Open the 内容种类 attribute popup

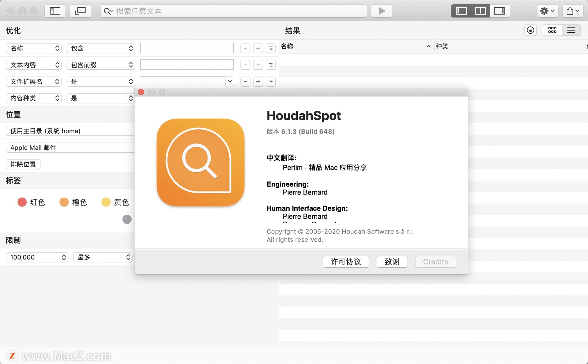pyautogui.click(x=34, y=98)
